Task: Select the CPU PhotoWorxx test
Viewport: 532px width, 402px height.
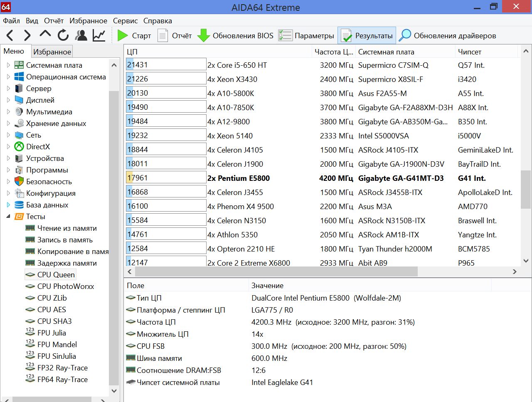Action: (x=60, y=286)
